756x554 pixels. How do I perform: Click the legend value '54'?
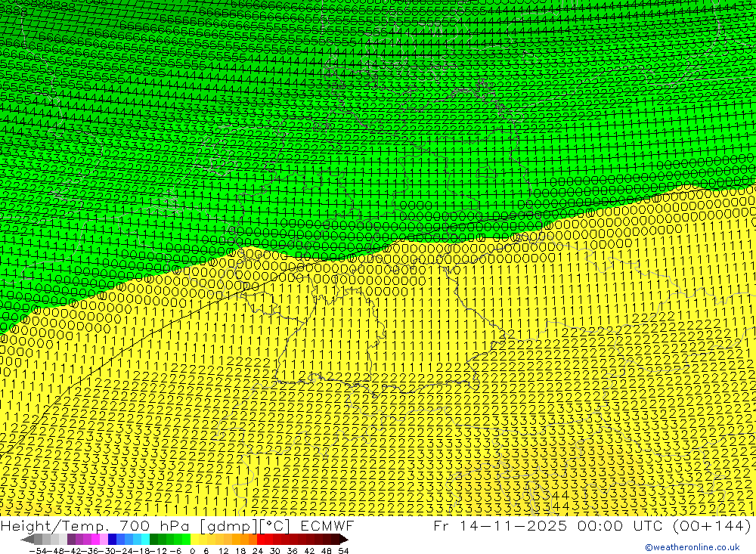click(x=343, y=551)
